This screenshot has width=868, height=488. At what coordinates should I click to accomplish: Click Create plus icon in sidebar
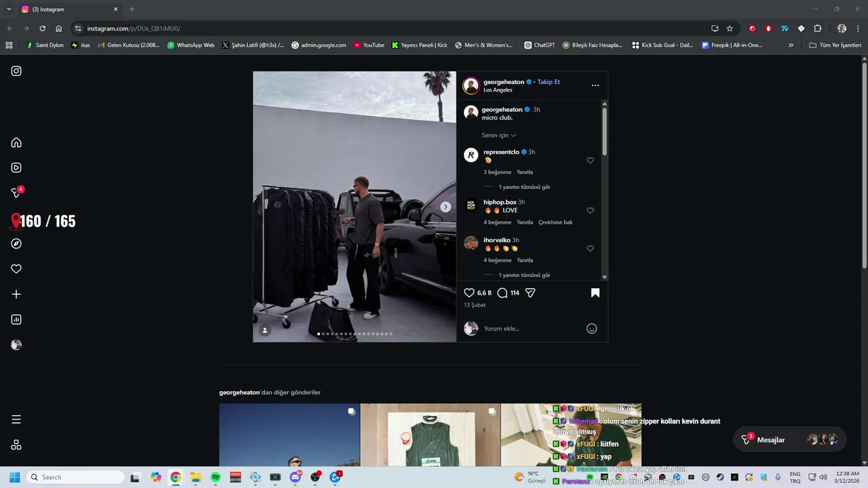pos(16,294)
